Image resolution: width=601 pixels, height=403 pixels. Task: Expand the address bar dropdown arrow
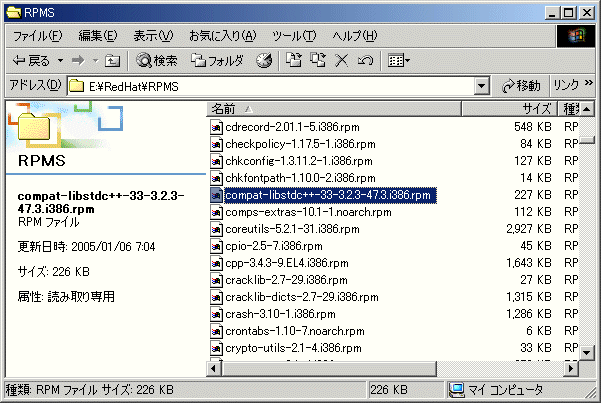tap(482, 86)
